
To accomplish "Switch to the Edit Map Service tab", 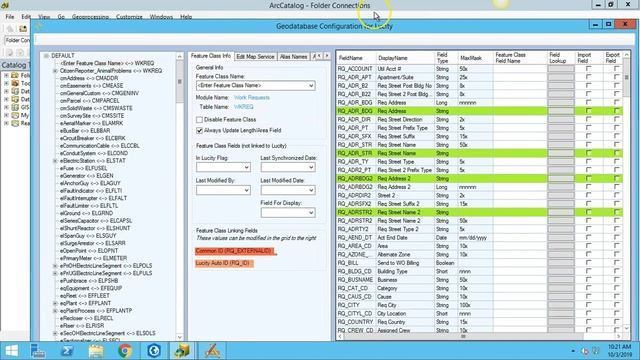I will pos(255,56).
